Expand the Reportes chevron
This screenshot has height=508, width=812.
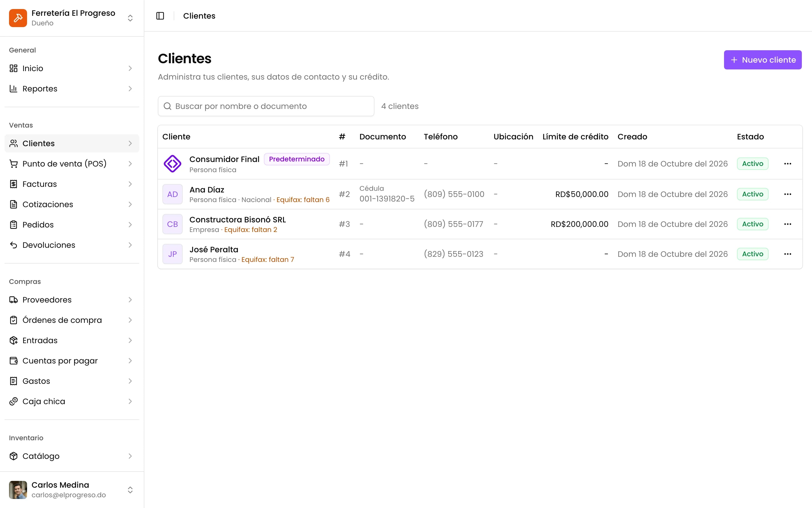(x=130, y=89)
